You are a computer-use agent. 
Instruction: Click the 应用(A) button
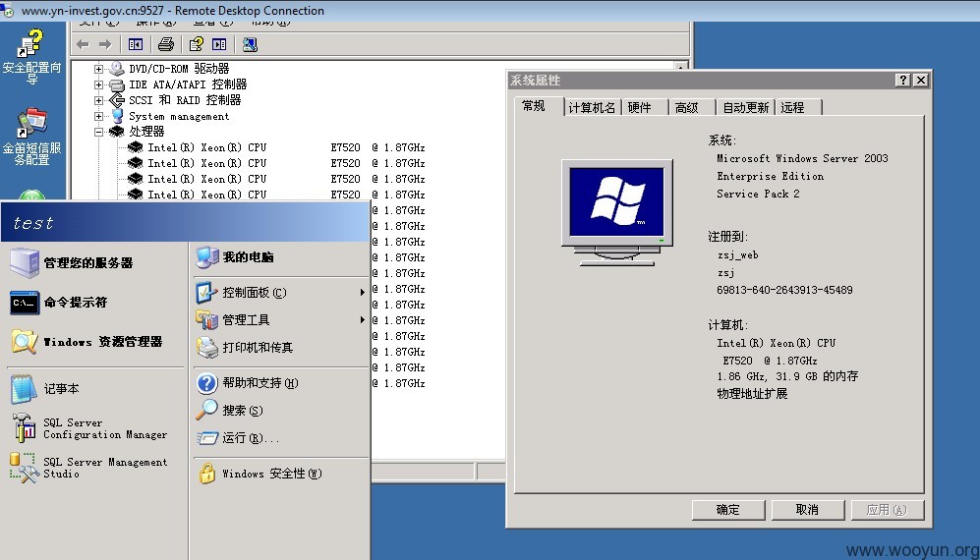(887, 510)
